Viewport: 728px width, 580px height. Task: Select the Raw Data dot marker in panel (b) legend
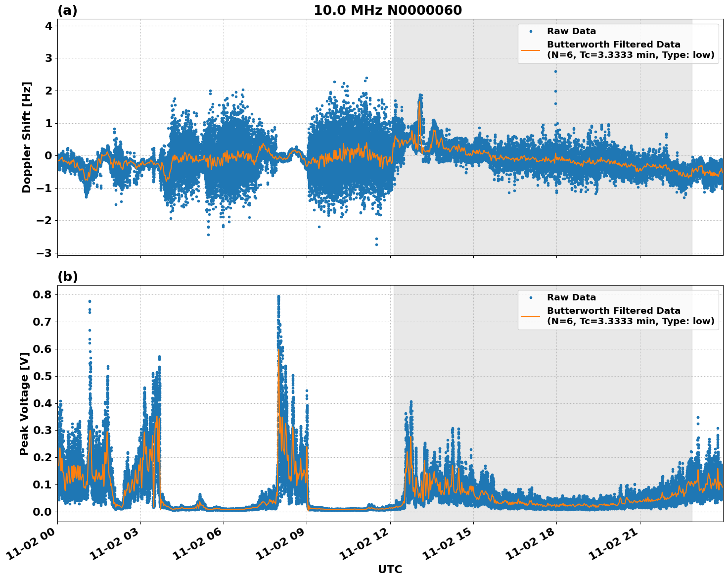[532, 297]
